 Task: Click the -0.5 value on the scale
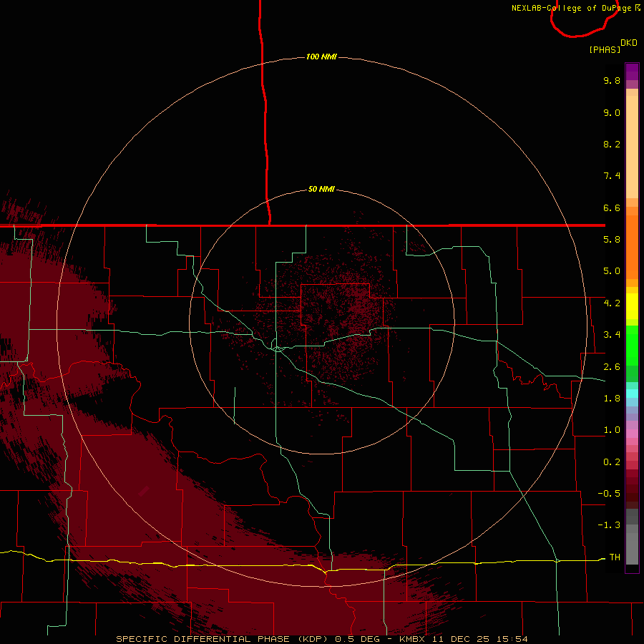point(609,494)
